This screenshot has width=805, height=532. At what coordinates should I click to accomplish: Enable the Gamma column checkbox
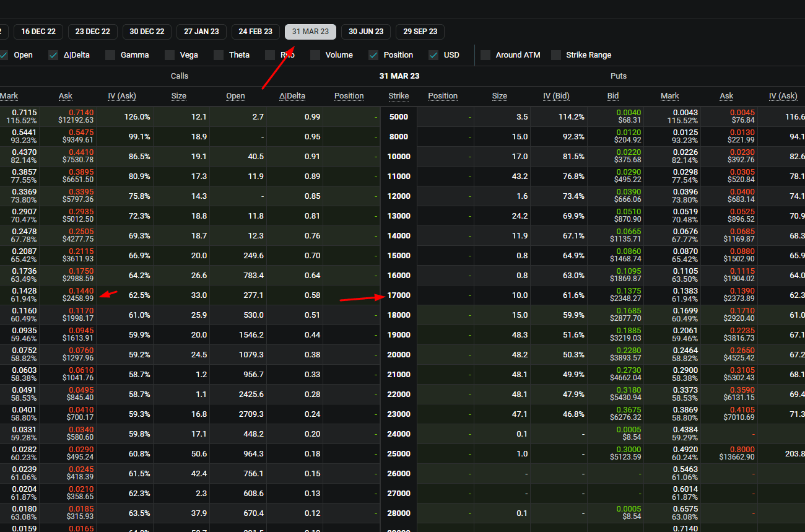110,55
